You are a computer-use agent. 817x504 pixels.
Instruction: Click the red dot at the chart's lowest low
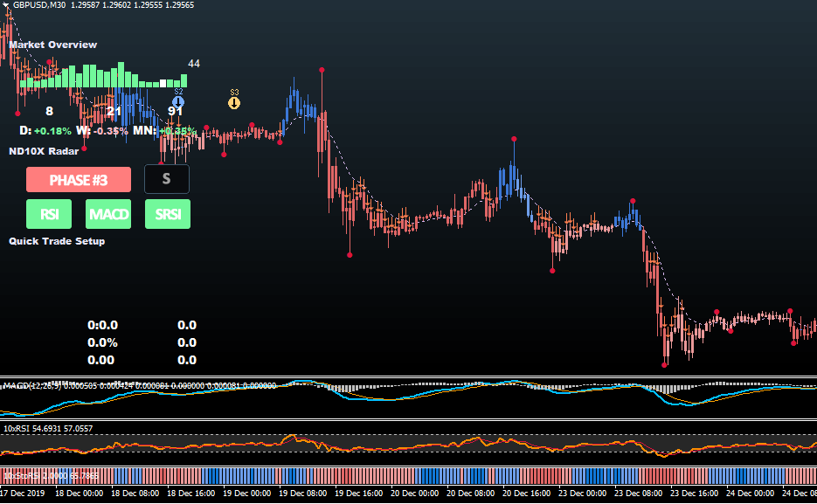[x=666, y=365]
